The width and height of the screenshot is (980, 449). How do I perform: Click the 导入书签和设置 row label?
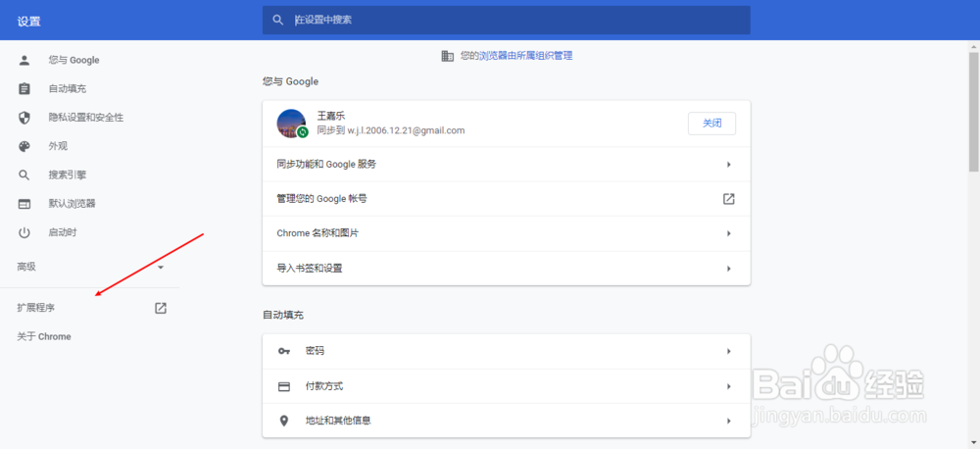[310, 269]
